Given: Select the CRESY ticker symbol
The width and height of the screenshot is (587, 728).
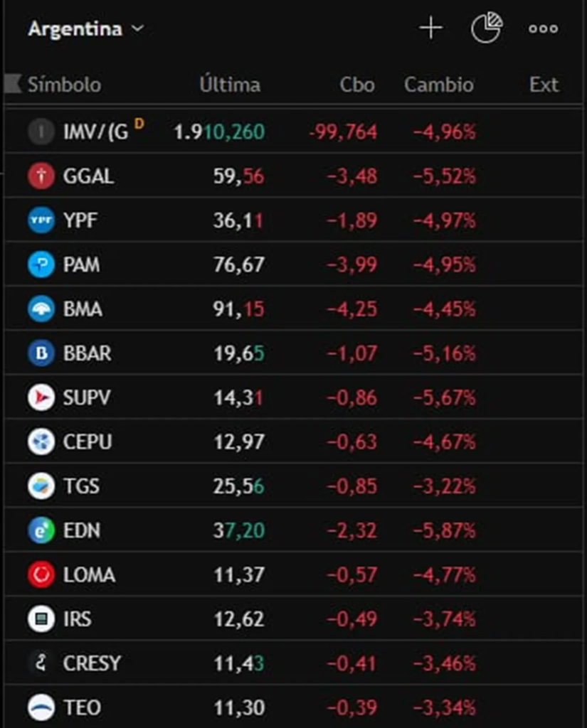Looking at the screenshot, I should [x=92, y=663].
